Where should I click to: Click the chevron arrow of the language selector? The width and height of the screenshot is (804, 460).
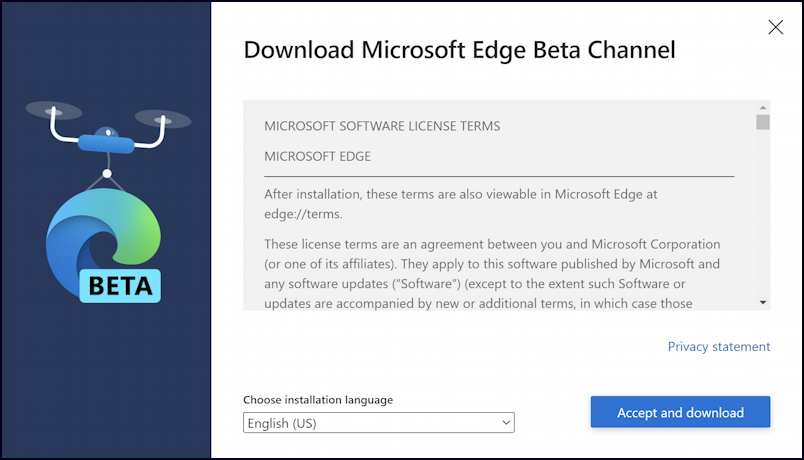click(506, 423)
